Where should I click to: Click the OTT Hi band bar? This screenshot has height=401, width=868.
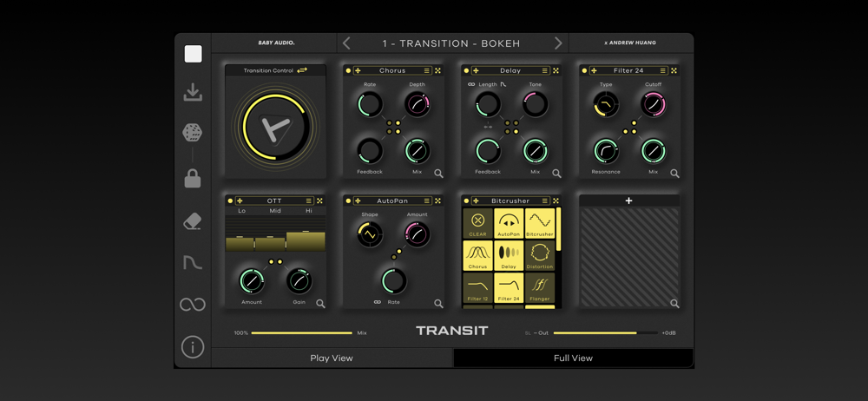(306, 241)
